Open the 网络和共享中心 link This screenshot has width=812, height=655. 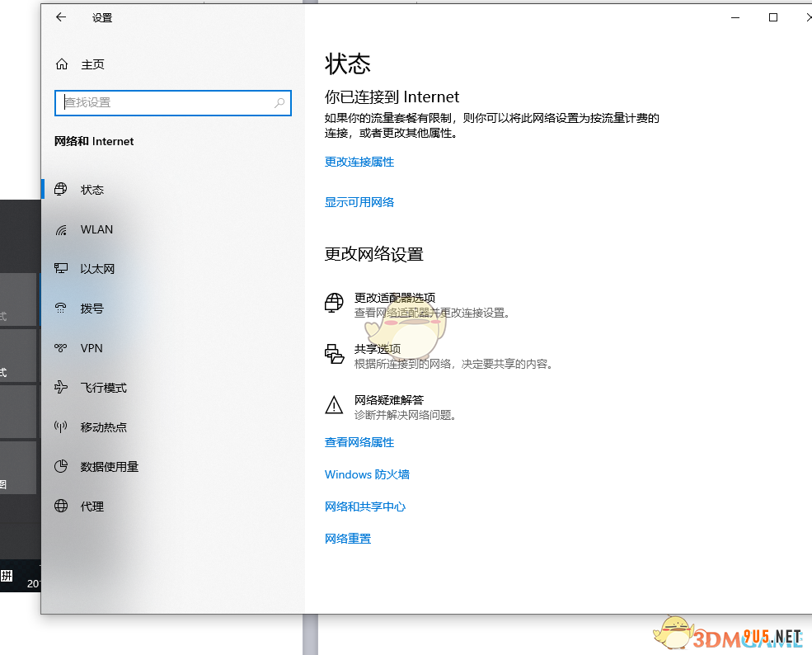(365, 507)
